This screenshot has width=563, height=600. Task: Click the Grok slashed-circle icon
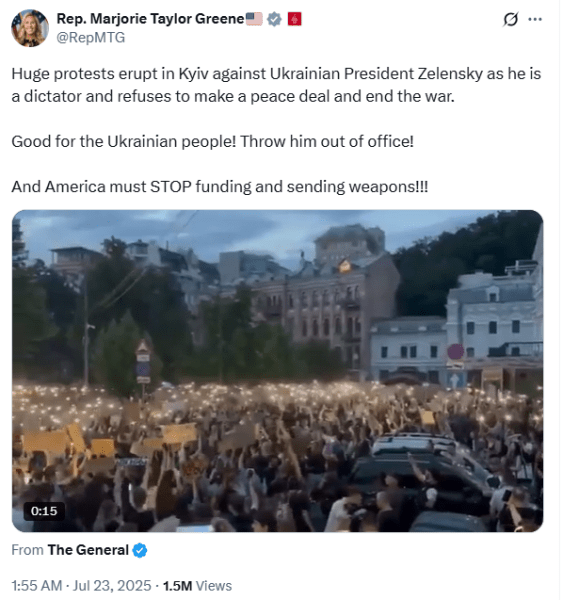coord(511,19)
